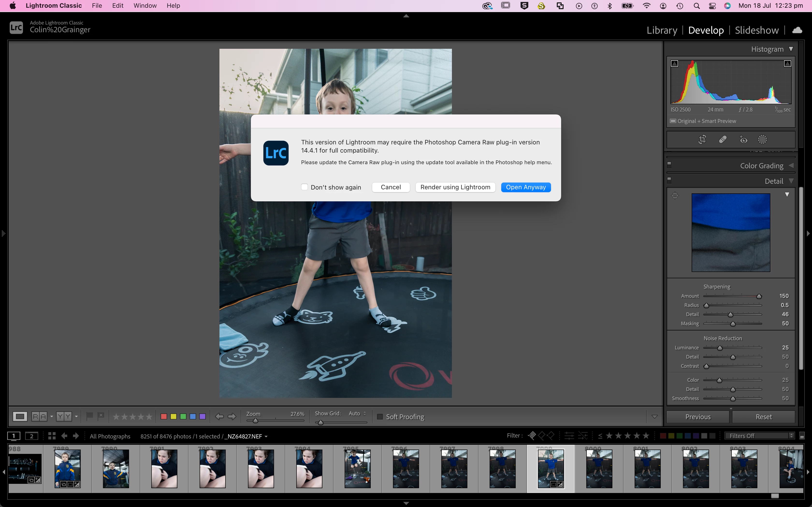Switch to the Library module
The height and width of the screenshot is (507, 812).
[x=662, y=30]
